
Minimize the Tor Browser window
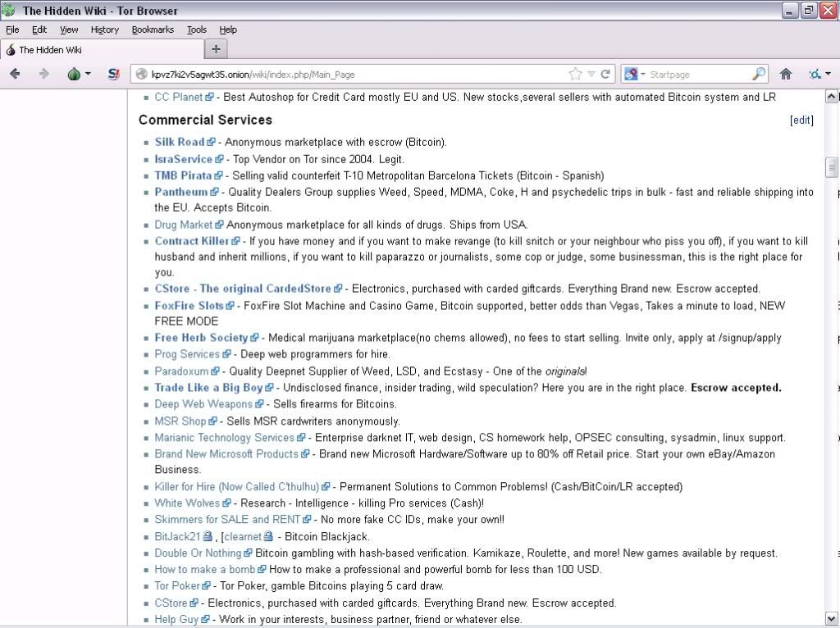pyautogui.click(x=790, y=10)
